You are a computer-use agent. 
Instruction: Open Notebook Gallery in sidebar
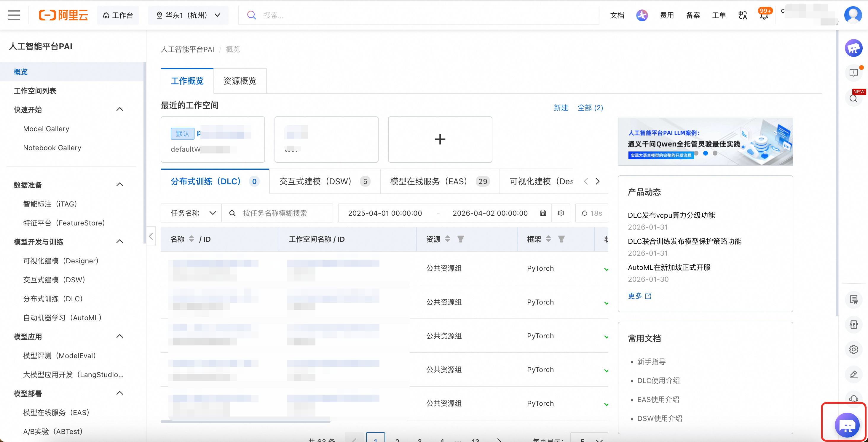[52, 148]
